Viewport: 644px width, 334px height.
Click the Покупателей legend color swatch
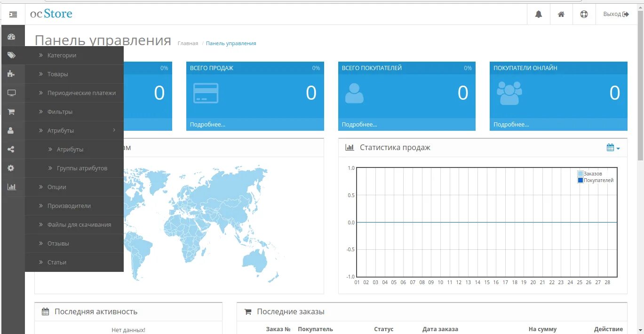pyautogui.click(x=580, y=180)
